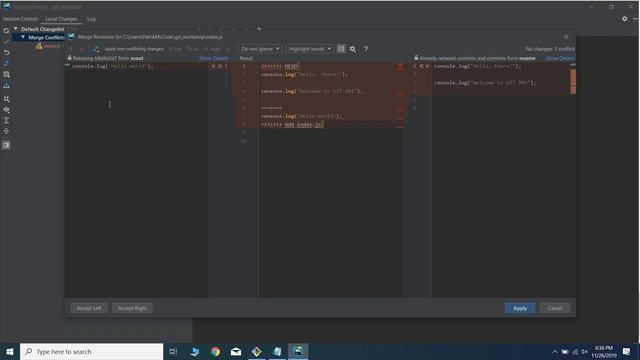Image resolution: width=640 pixels, height=360 pixels.
Task: Open the Do not ignore dropdown
Action: 260,49
